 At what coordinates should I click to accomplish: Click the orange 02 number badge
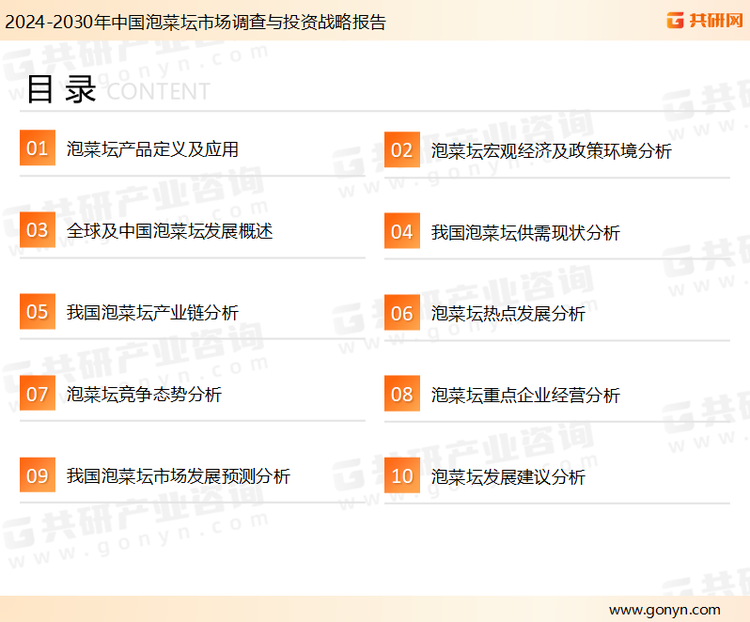(x=402, y=150)
